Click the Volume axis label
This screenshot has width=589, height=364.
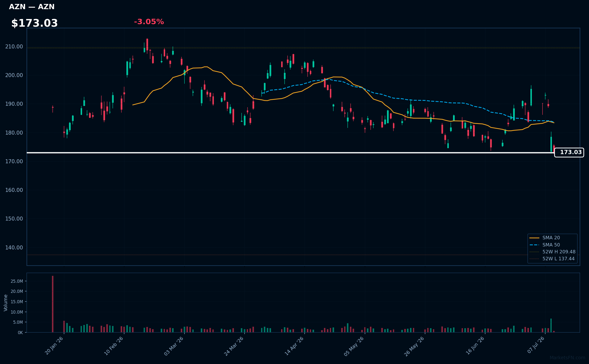6,303
